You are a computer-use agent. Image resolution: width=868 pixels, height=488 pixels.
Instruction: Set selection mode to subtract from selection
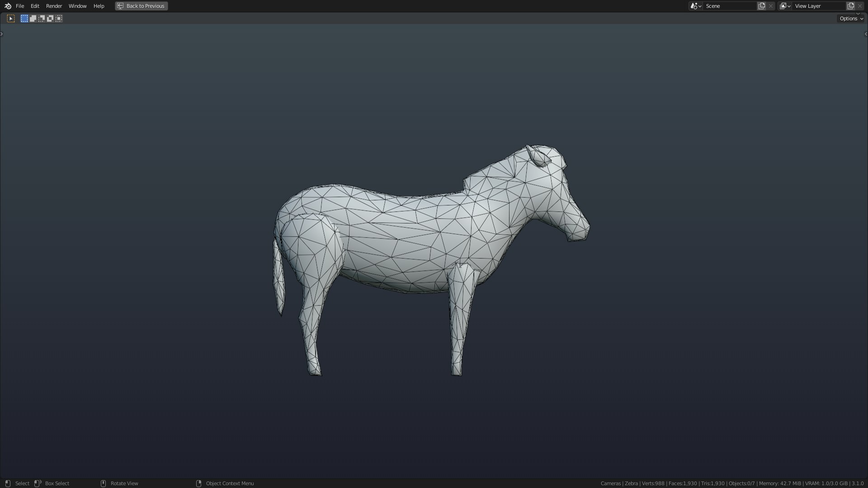point(42,19)
